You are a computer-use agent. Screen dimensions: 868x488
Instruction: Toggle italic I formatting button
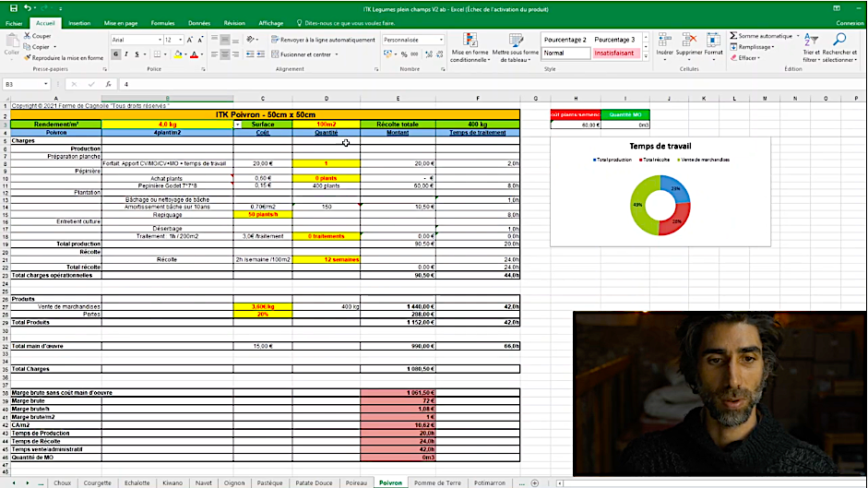(126, 54)
